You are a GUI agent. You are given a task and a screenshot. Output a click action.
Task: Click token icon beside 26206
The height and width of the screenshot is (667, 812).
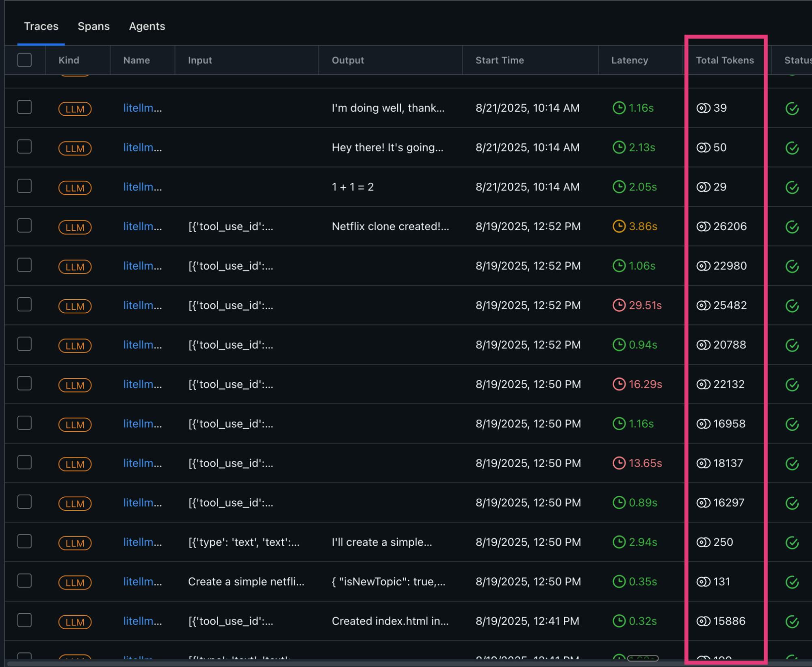pos(703,227)
